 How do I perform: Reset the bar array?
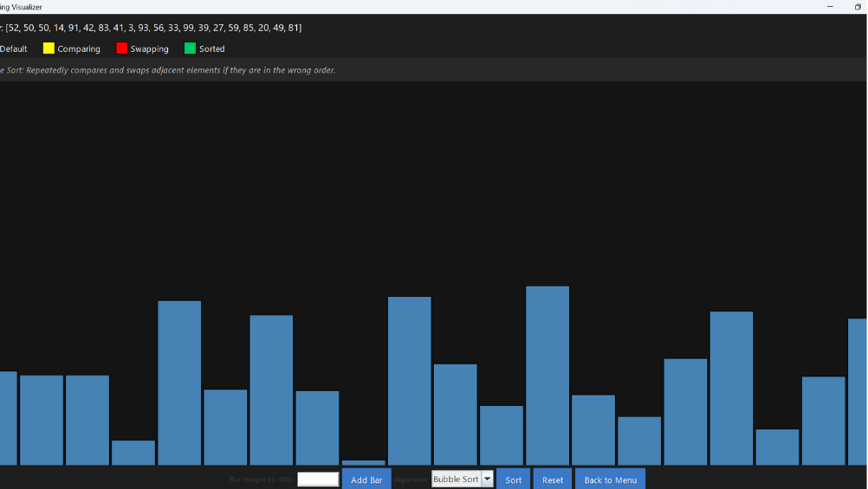(553, 479)
